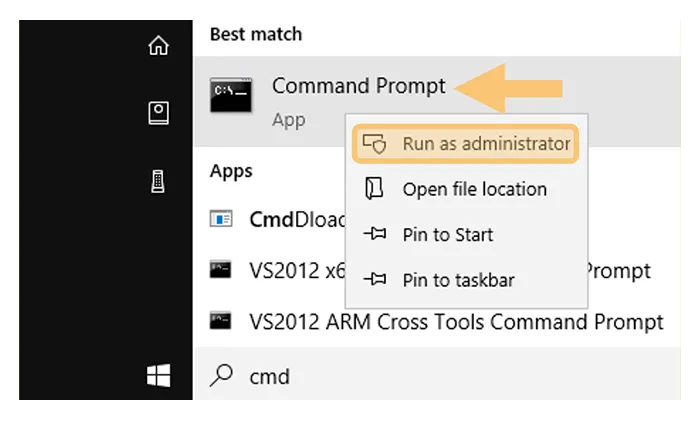The image size is (700, 423).
Task: Click the Home icon in search sidebar
Action: [x=158, y=46]
